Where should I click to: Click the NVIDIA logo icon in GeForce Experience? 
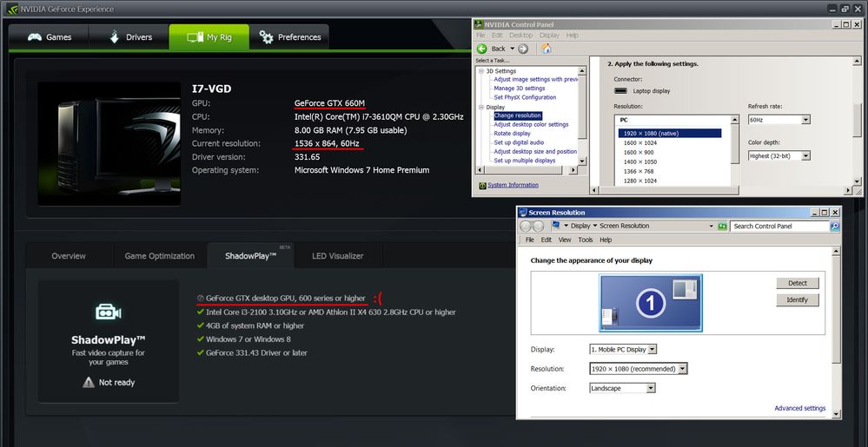(12, 9)
